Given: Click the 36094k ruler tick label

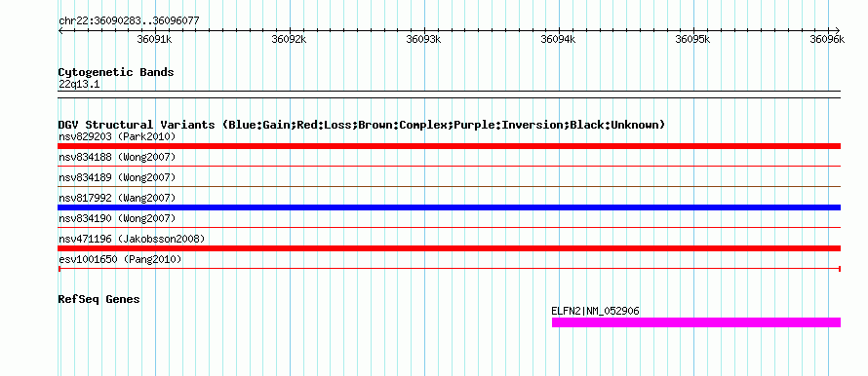Looking at the screenshot, I should pos(558,39).
